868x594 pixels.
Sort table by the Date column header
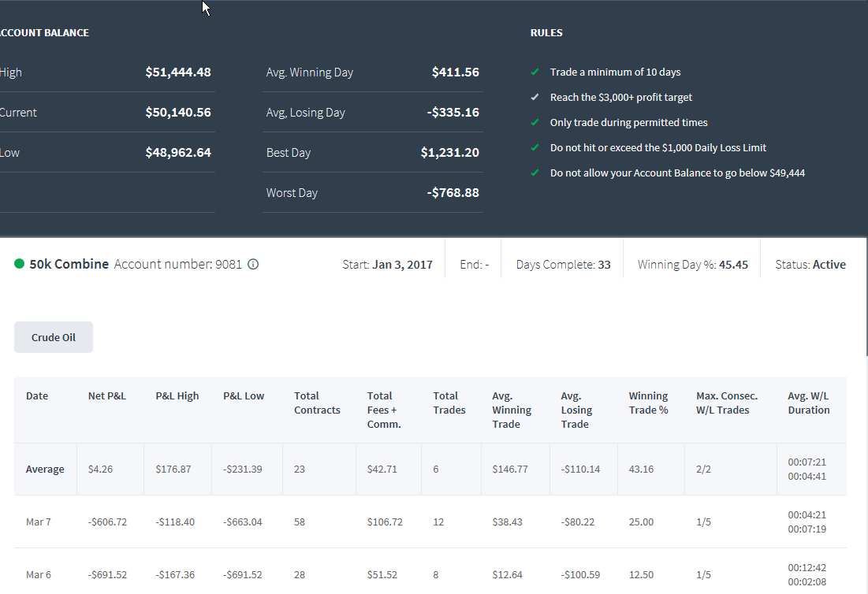pos(37,396)
